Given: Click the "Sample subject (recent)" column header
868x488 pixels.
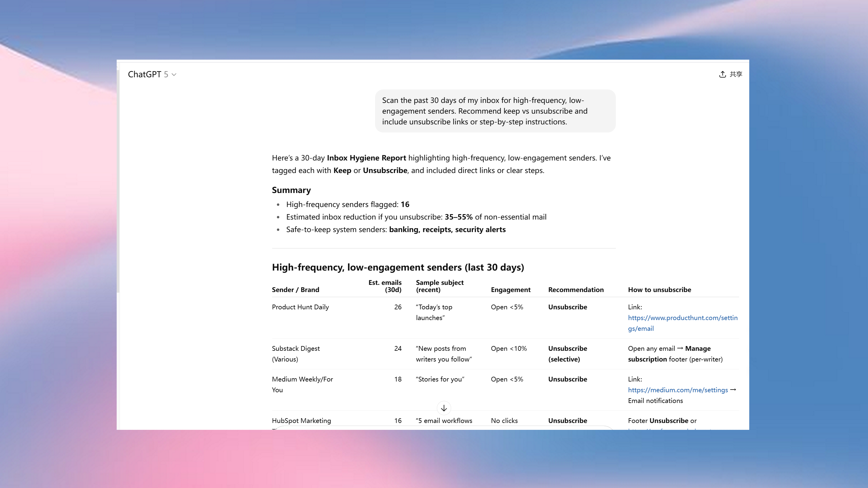Looking at the screenshot, I should 440,286.
